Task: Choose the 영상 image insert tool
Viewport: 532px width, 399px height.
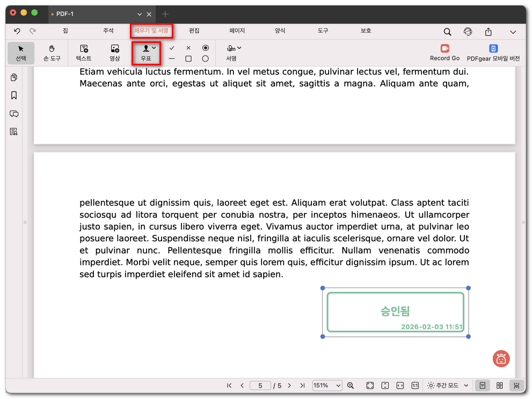Action: click(x=115, y=53)
